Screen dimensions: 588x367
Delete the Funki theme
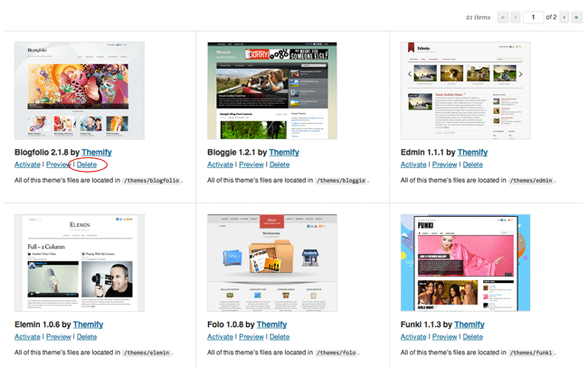pyautogui.click(x=473, y=336)
